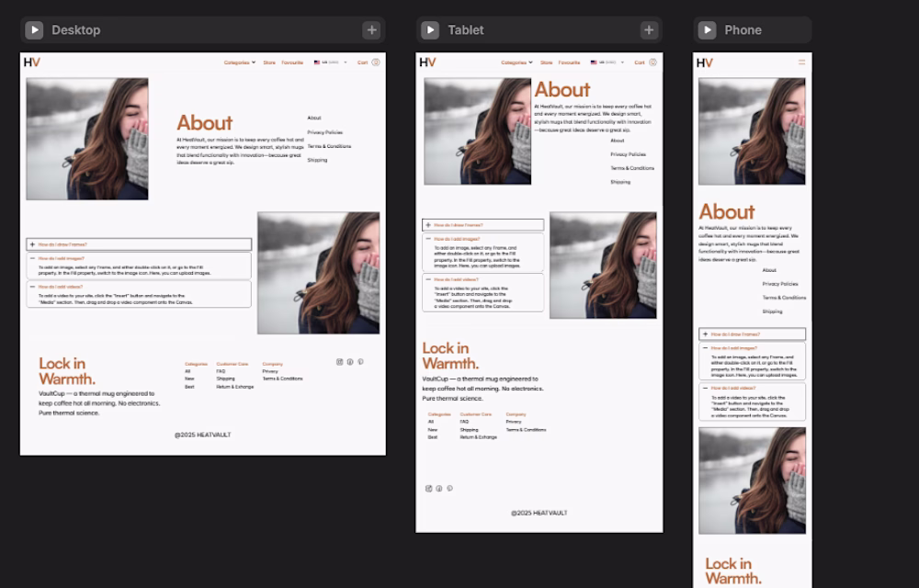Select the Tablet breakpoint label

[466, 30]
